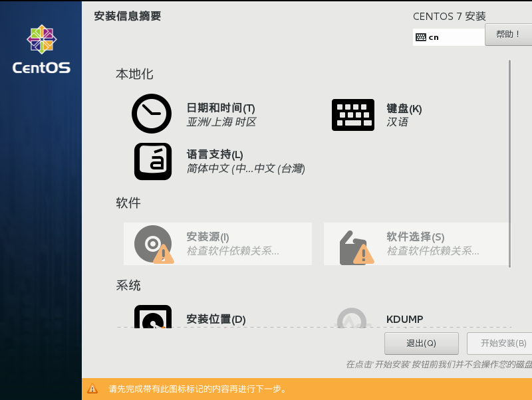Click 简体中文 language status text
Viewport: 532px width, 400px height.
pyautogui.click(x=245, y=169)
